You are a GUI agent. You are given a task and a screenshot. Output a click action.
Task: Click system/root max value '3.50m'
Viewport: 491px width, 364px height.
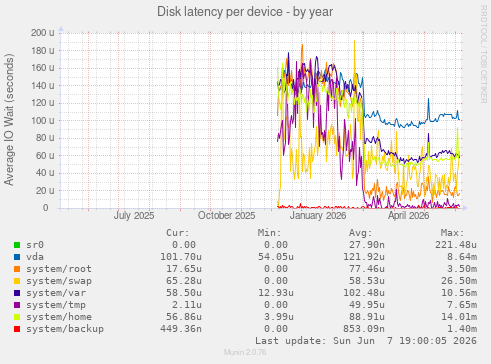462,269
